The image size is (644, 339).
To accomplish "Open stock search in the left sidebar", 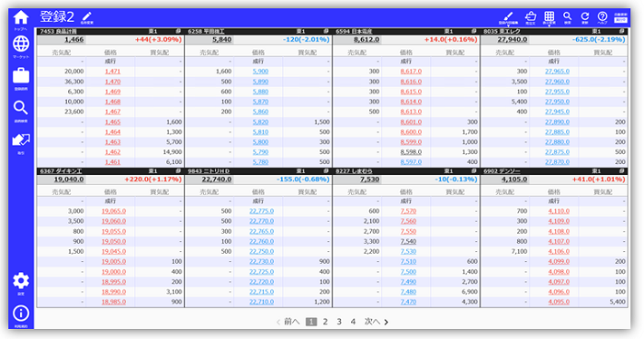I will (21, 111).
